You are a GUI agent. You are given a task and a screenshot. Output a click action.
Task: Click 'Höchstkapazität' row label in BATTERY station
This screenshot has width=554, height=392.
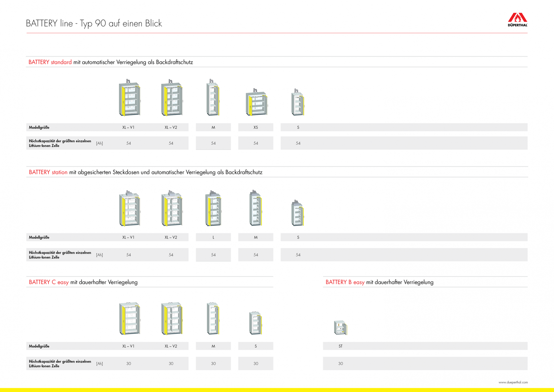point(60,255)
